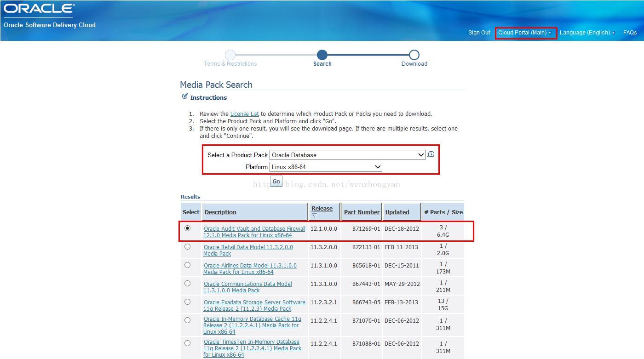Click release value 12.1.0.0.0
This screenshot has height=359, width=644.
(x=324, y=228)
